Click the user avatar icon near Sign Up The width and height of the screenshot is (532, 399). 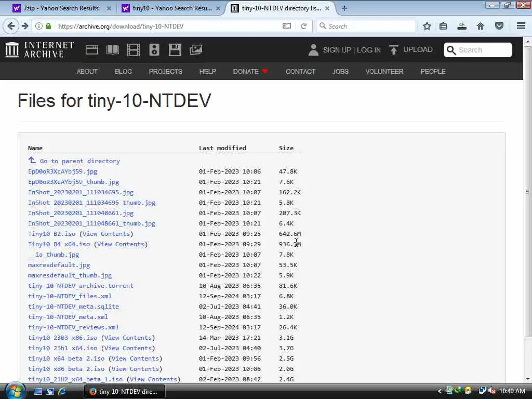click(313, 50)
